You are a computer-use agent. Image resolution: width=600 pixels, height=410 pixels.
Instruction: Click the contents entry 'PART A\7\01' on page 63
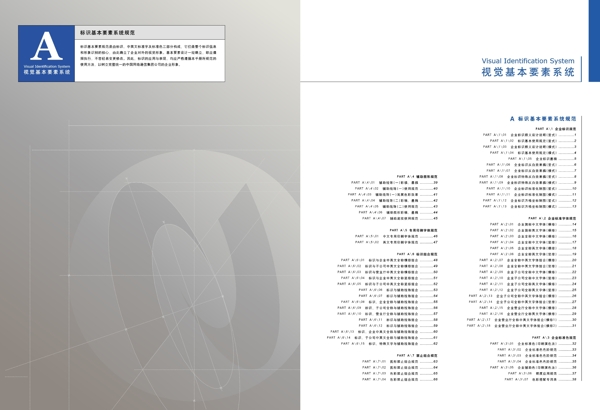[399, 361]
